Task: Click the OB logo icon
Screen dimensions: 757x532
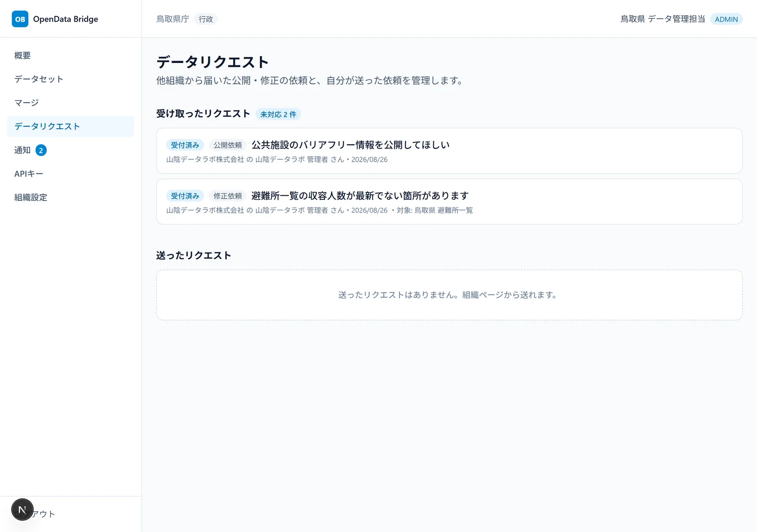Action: [20, 19]
